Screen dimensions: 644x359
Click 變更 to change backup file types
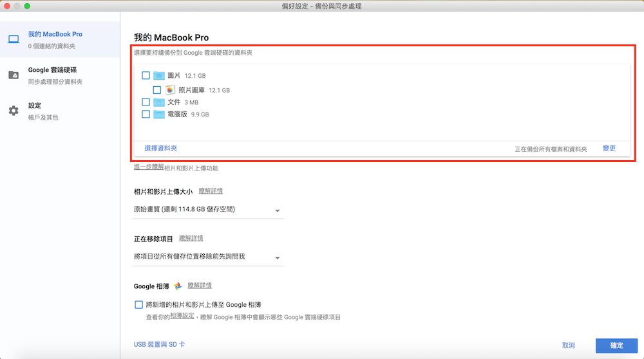[x=609, y=149]
